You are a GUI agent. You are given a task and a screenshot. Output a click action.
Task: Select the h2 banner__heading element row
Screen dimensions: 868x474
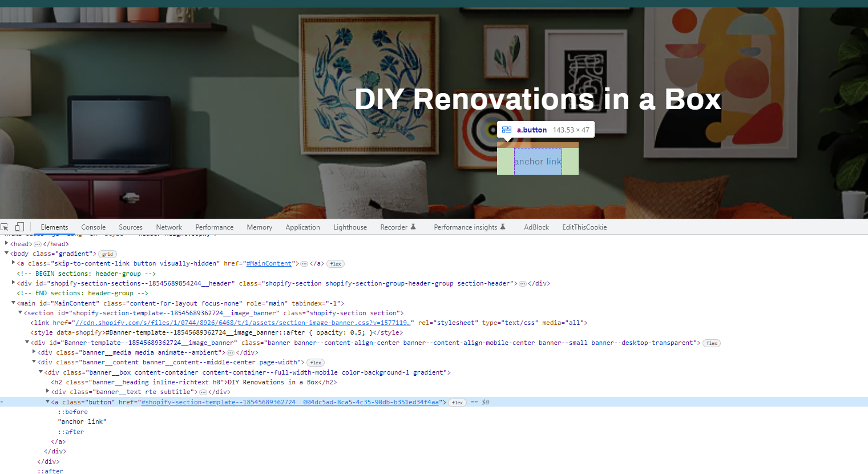194,382
